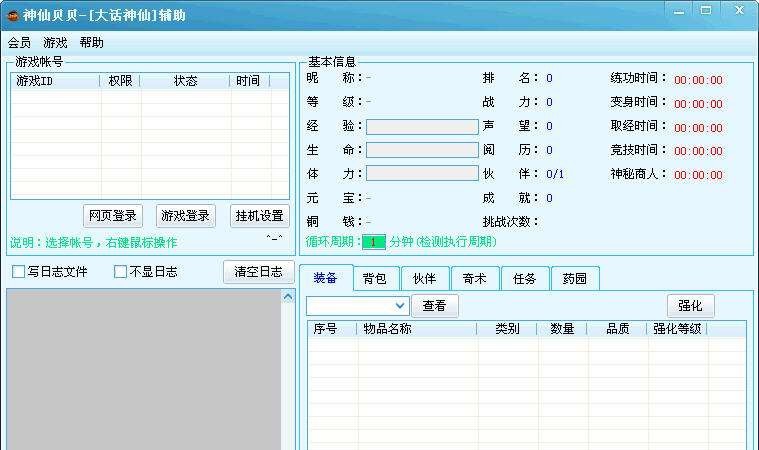Click the 体力 progress bar
Viewport: 759px width, 450px height.
pos(422,173)
